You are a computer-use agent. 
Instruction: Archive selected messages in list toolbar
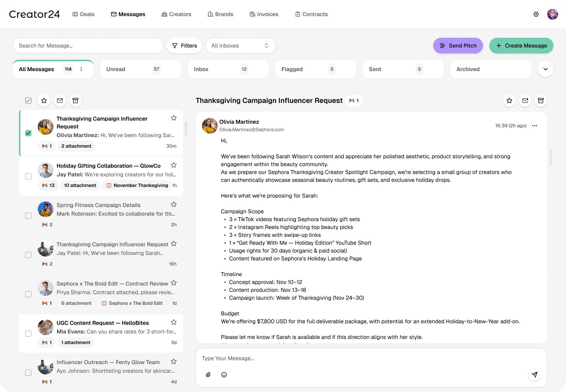[75, 101]
